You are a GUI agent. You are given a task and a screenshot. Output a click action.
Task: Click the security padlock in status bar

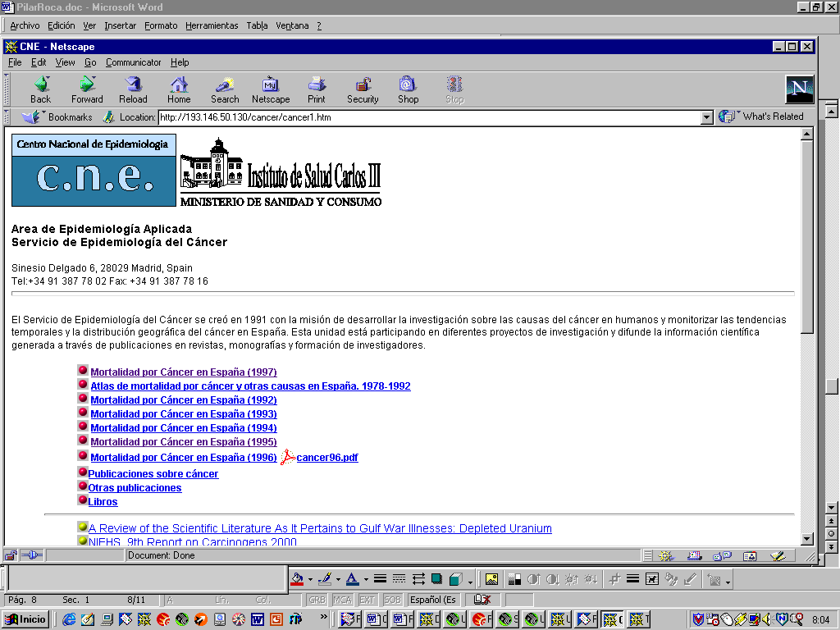click(11, 555)
